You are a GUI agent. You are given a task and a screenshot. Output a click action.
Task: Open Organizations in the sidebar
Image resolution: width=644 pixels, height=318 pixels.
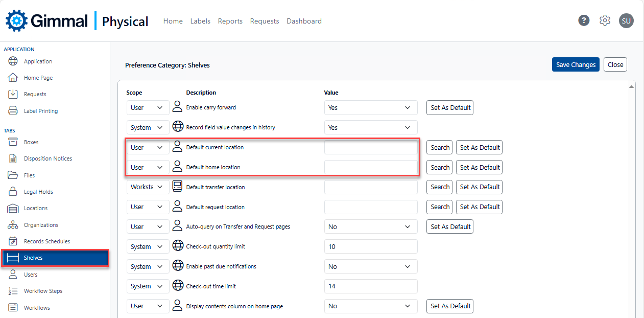tap(41, 225)
